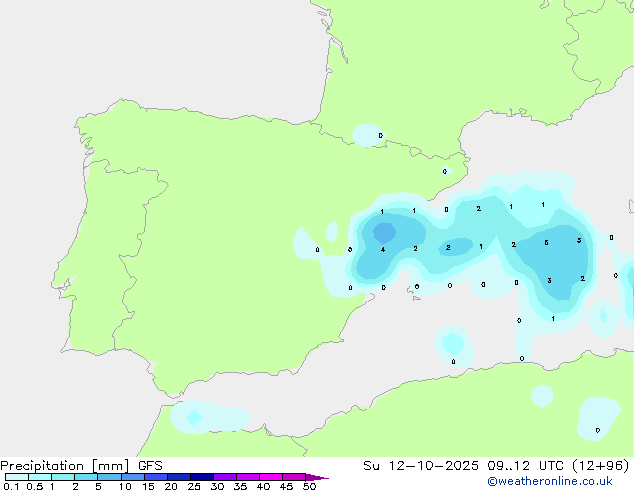634x490 pixels.
Task: Click the 'Precipitation [mm] GFS' title text
Action: click(81, 466)
